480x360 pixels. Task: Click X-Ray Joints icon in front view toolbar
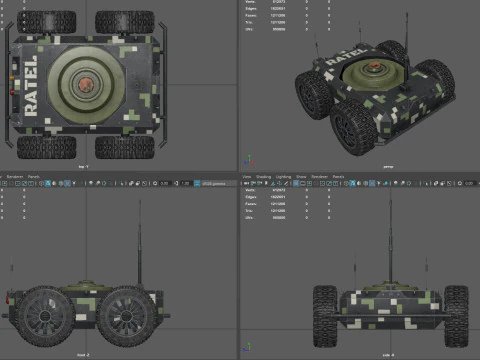[x=144, y=183]
